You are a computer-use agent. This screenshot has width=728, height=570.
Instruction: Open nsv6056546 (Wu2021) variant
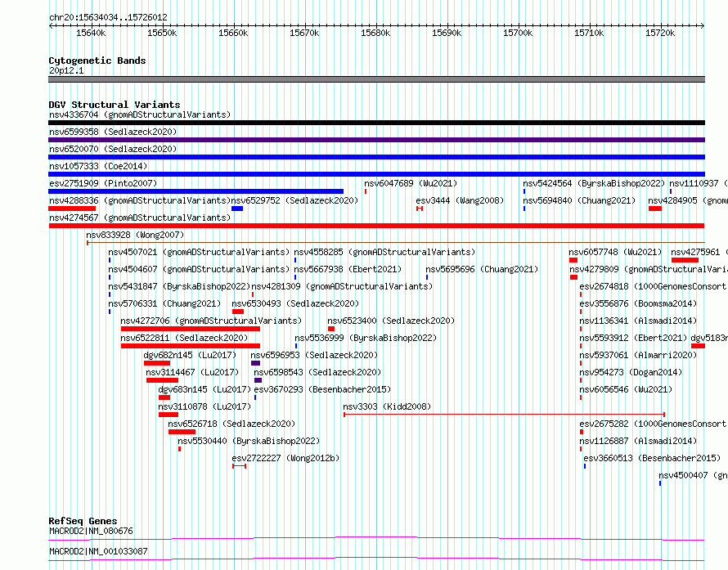point(626,389)
